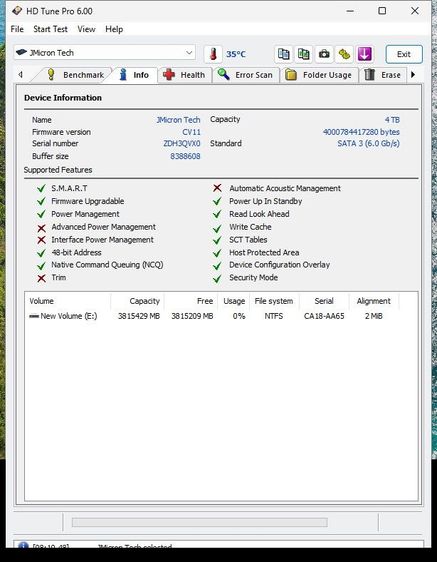Viewport: 437px width, 562px height.
Task: Open the Start Test menu
Action: coord(50,29)
